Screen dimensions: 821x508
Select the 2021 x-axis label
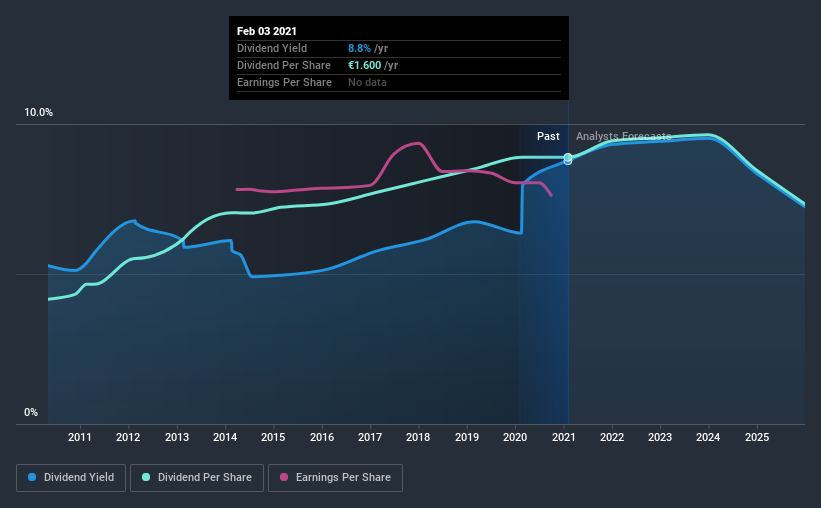(x=563, y=437)
